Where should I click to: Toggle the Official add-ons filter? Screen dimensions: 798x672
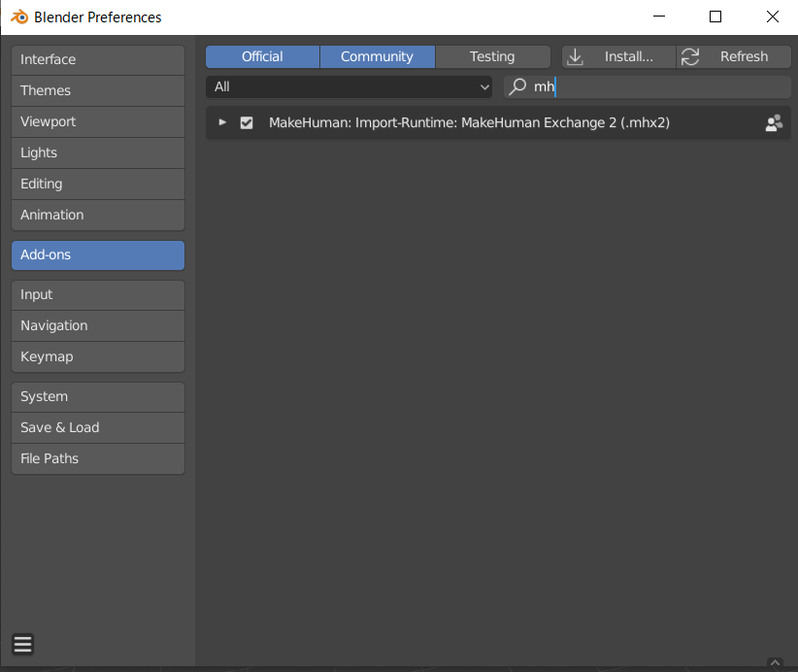(x=263, y=56)
